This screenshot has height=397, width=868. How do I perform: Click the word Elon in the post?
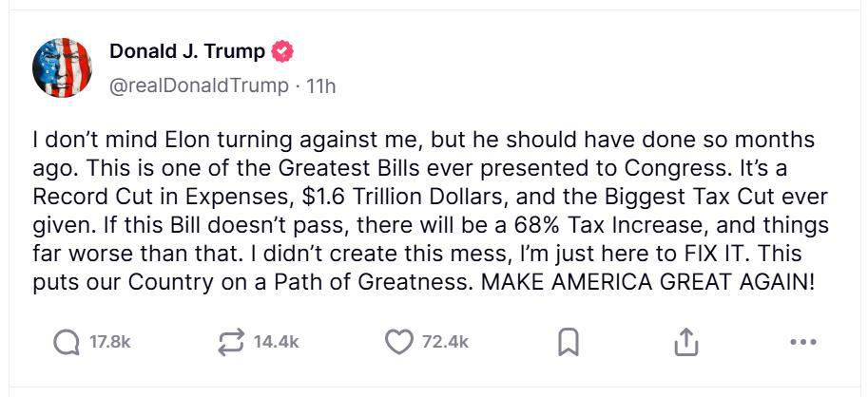click(160, 141)
